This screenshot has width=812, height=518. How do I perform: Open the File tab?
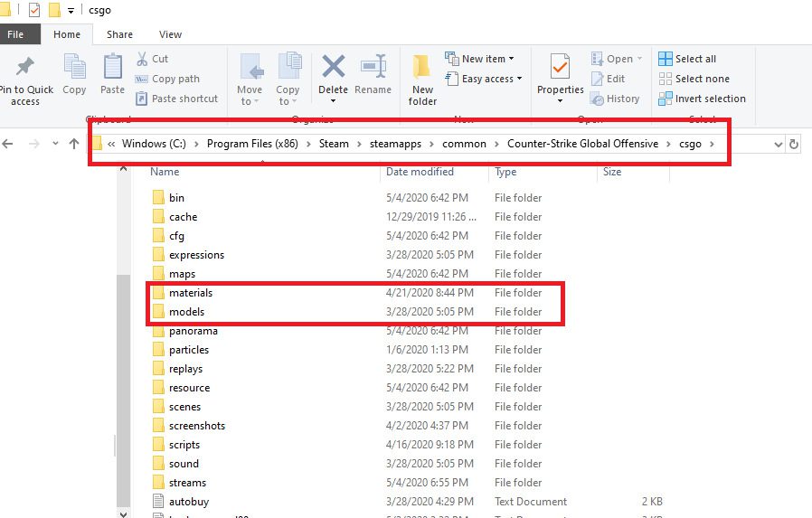[x=15, y=34]
